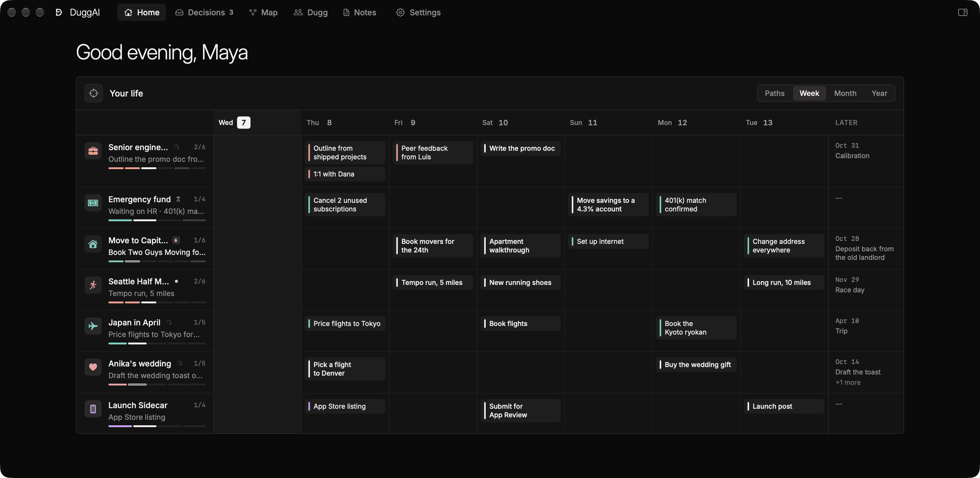Click the heart icon for Anika's wedding

point(93,367)
